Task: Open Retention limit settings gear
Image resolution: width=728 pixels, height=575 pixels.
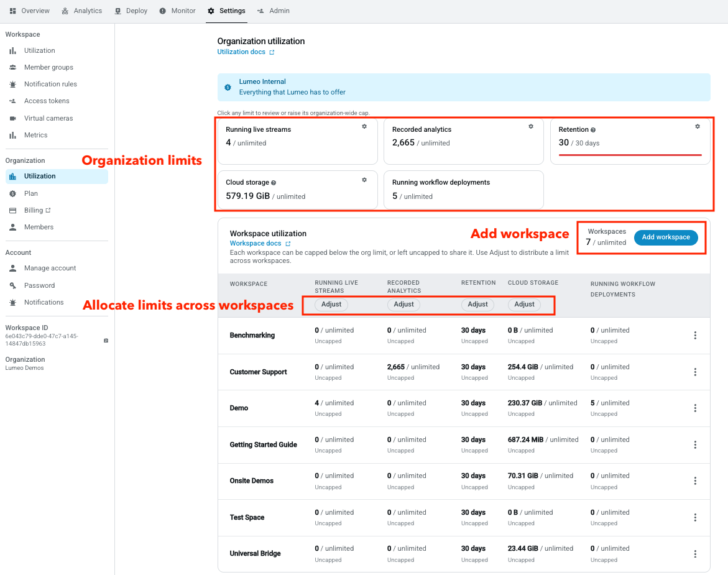Action: coord(698,126)
